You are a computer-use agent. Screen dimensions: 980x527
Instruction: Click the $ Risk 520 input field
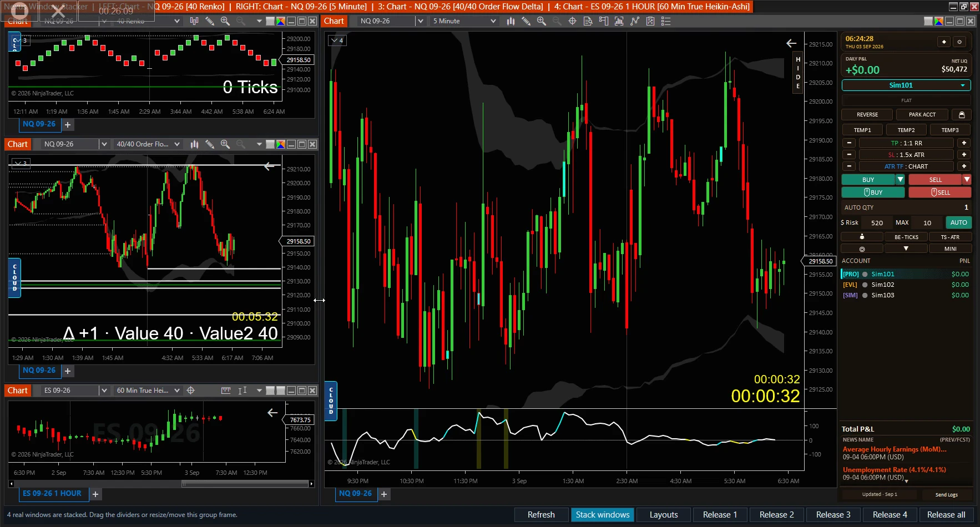click(877, 222)
